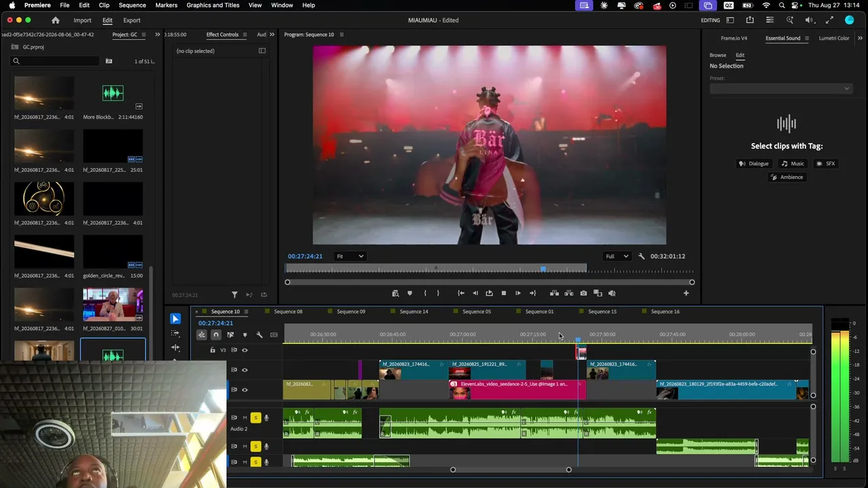Open the Program: Sequence 10 panel menu
The height and width of the screenshot is (488, 868).
point(341,35)
